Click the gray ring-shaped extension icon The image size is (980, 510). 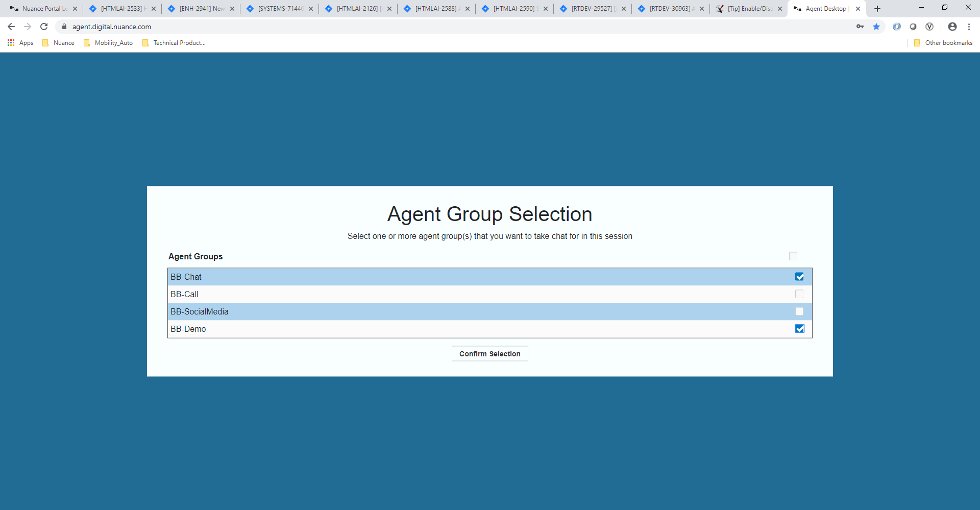(x=913, y=26)
